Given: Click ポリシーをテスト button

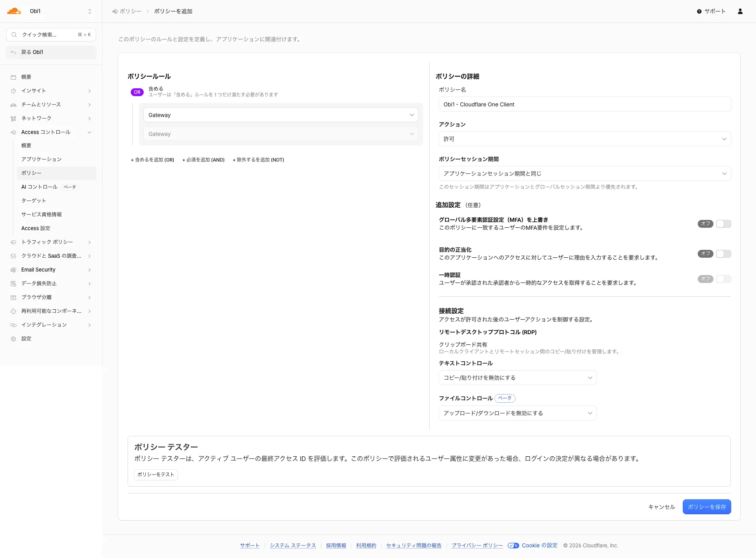Looking at the screenshot, I should coord(156,475).
